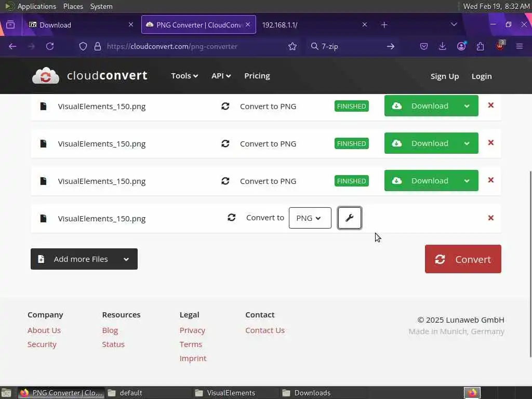List all tabs with the chevron
This screenshot has height=399, width=532.
[454, 24]
